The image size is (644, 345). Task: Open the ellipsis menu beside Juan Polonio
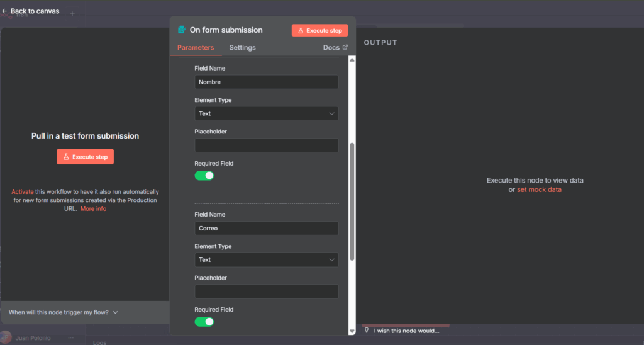click(x=70, y=337)
